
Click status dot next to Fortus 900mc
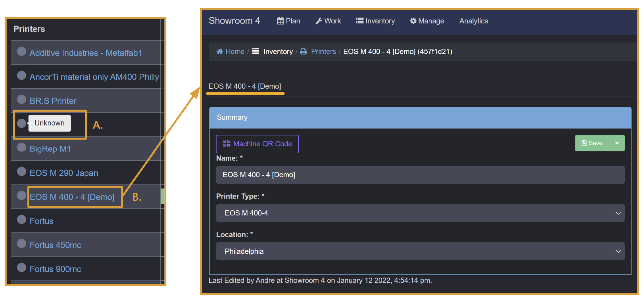[x=22, y=267]
